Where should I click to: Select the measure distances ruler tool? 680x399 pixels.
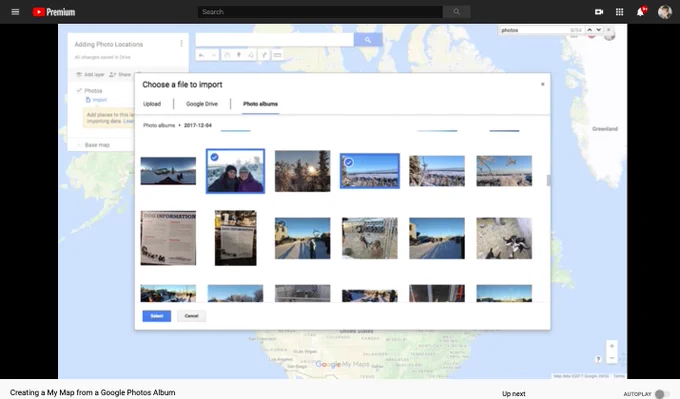(x=278, y=55)
